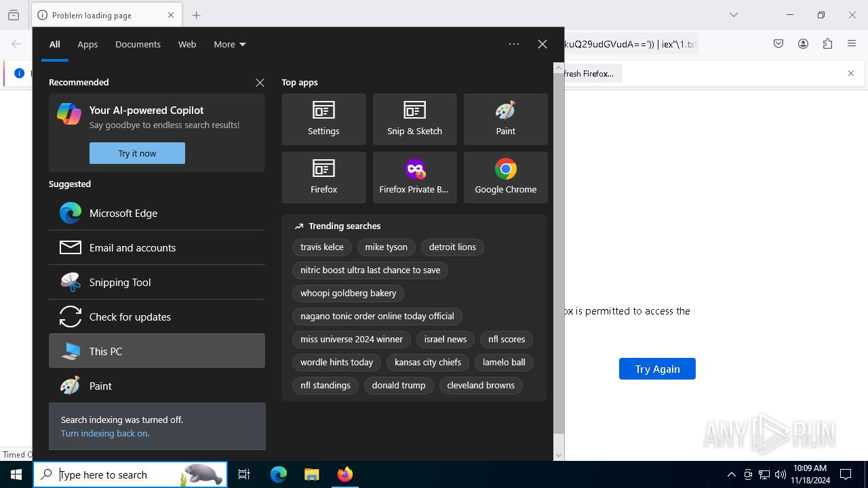Click the Windows Start button
The image size is (868, 488).
click(x=16, y=474)
